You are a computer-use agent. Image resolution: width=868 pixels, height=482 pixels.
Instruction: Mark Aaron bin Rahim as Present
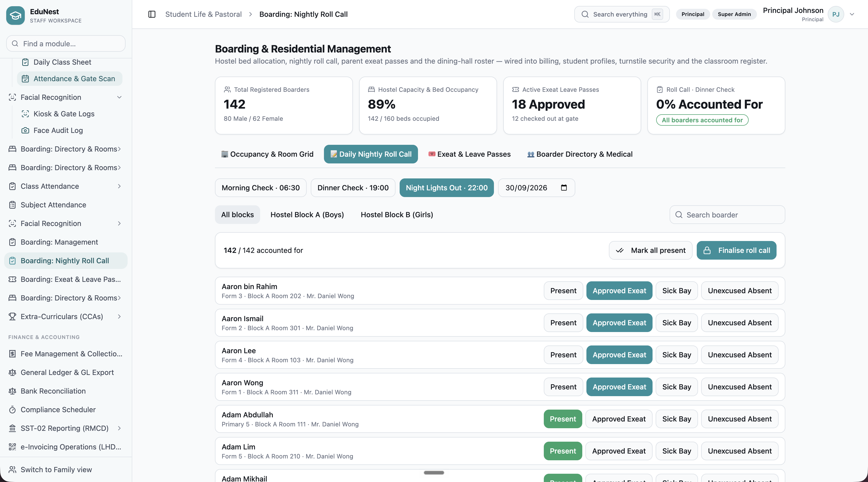[563, 290]
